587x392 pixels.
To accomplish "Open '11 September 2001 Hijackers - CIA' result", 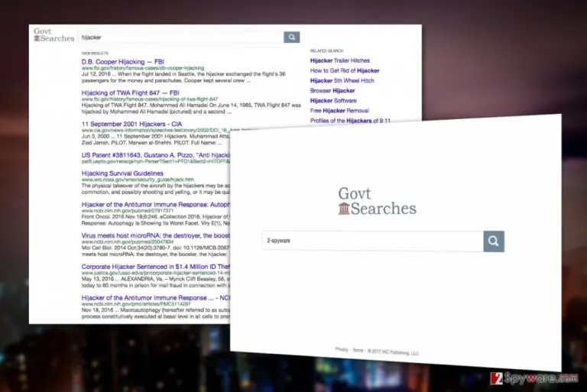I will [x=131, y=124].
